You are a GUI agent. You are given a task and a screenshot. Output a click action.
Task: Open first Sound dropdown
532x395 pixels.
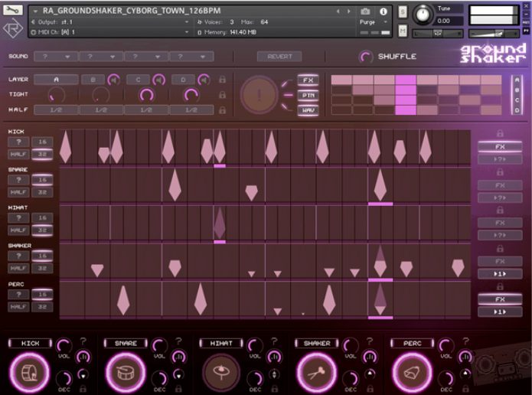56,57
